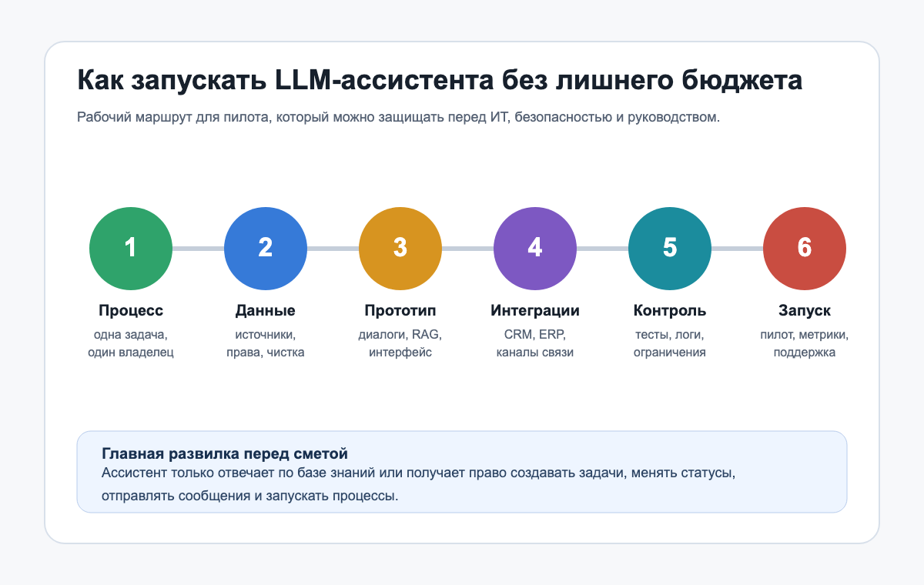This screenshot has height=585, width=924.
Task: Select the 'Интеграции' step label
Action: tap(535, 311)
